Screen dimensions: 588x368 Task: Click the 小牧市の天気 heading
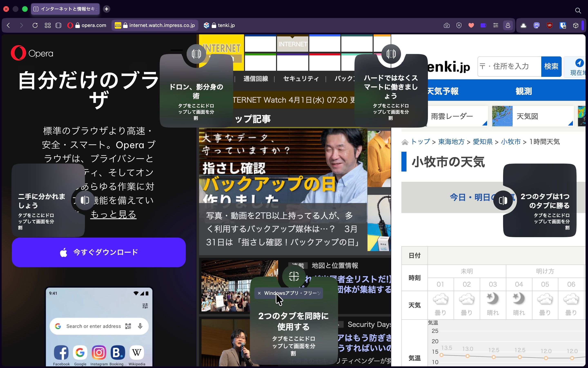pos(448,162)
